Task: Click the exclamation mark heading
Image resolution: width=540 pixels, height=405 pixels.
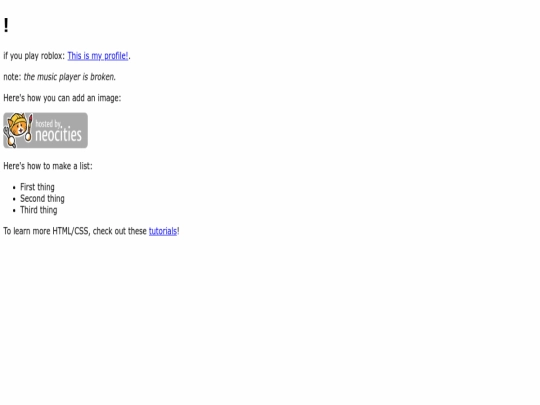Action: click(x=6, y=25)
